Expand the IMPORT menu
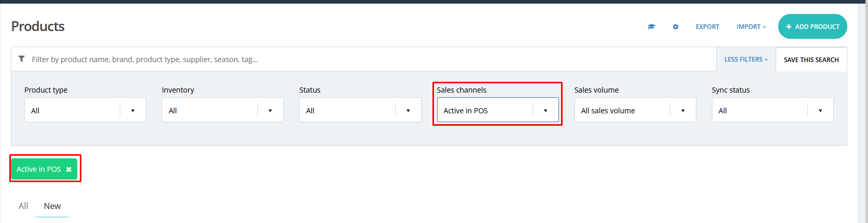Viewport: 868px width, 223px height. tap(751, 27)
